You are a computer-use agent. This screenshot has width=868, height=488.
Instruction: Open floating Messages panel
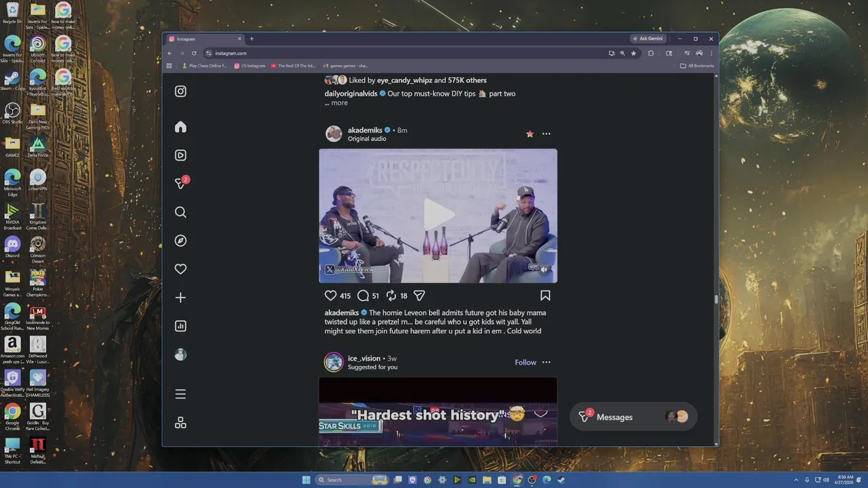click(633, 417)
